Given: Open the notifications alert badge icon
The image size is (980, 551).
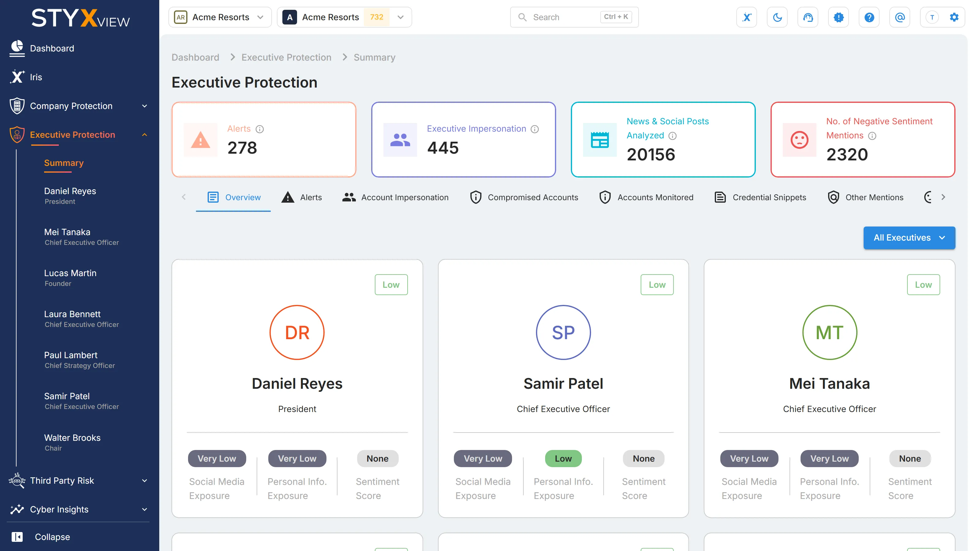Looking at the screenshot, I should [x=839, y=17].
